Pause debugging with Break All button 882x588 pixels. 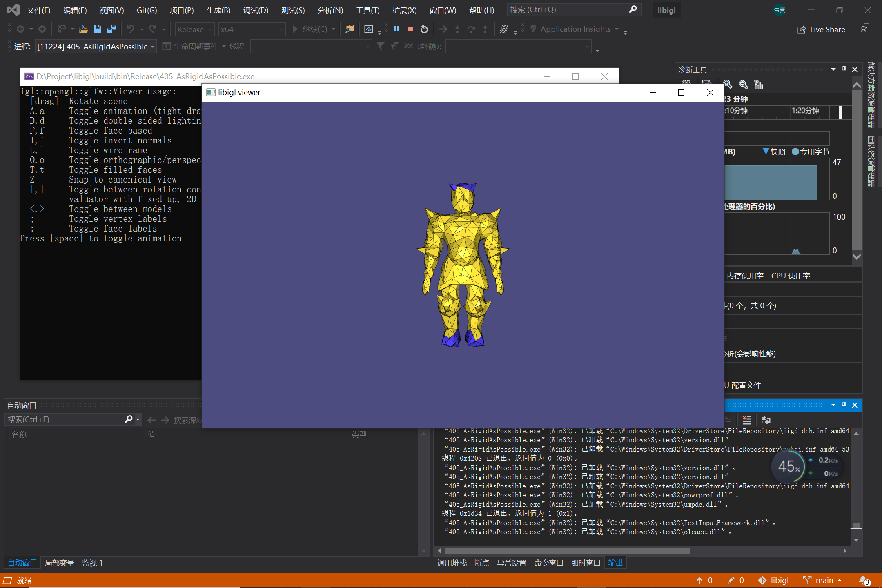(x=396, y=29)
